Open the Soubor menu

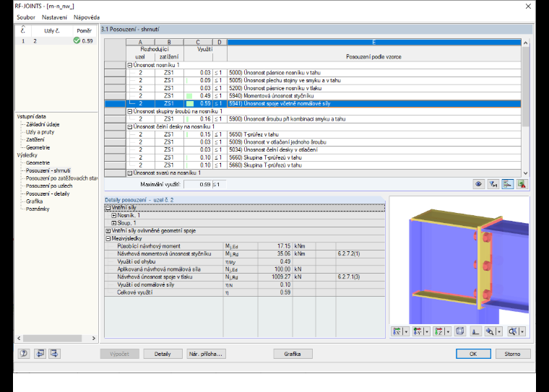(x=26, y=17)
